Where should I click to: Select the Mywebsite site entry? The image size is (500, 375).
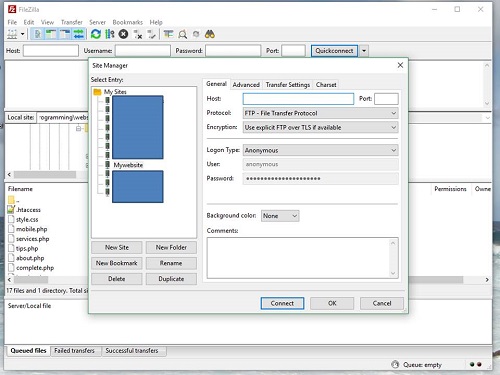click(128, 165)
